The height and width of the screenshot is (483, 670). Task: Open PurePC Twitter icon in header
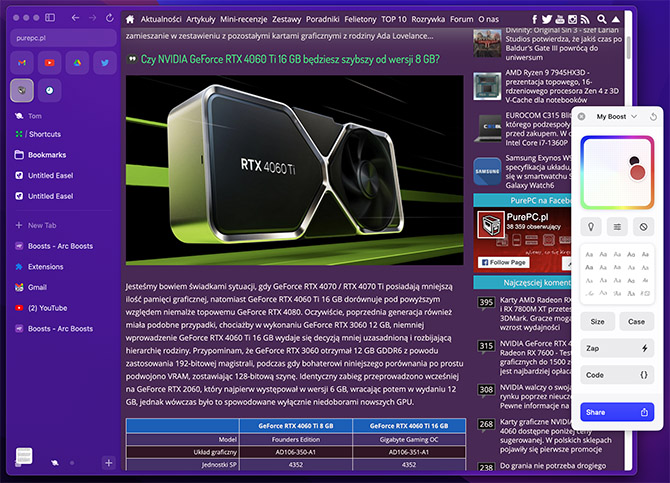[x=547, y=19]
